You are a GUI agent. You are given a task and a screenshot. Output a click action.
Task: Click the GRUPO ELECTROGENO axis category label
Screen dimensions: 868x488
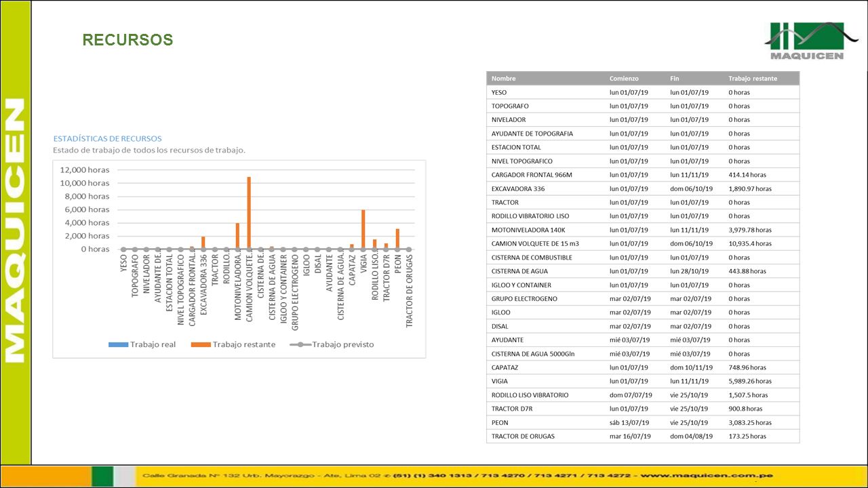294,292
